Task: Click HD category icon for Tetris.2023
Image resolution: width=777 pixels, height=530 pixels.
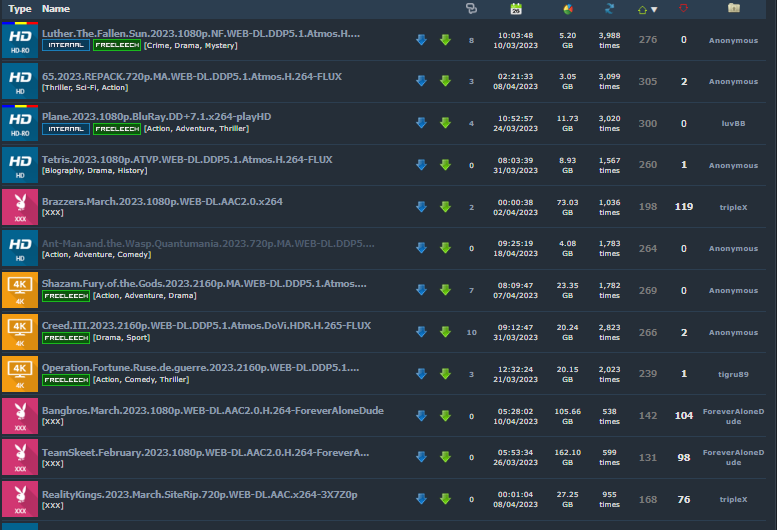Action: tap(20, 165)
